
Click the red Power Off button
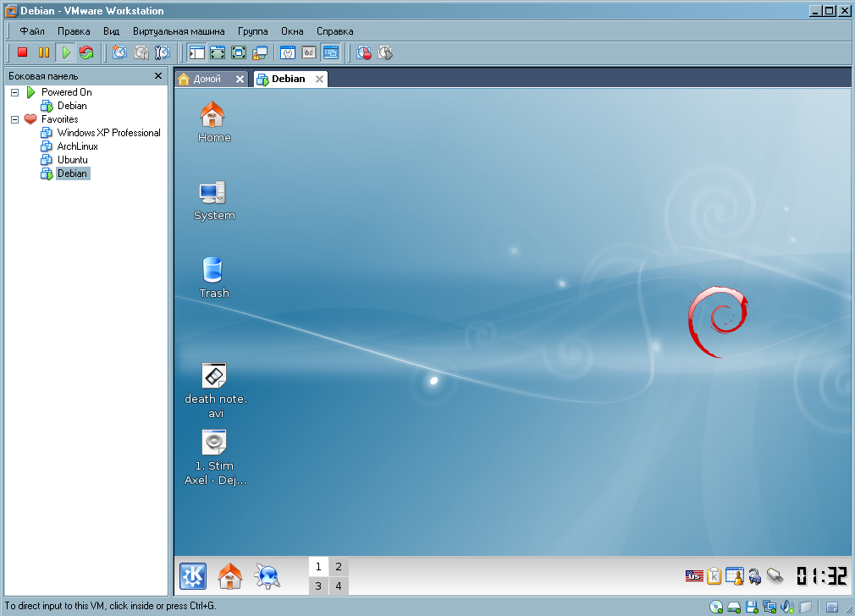(x=23, y=52)
